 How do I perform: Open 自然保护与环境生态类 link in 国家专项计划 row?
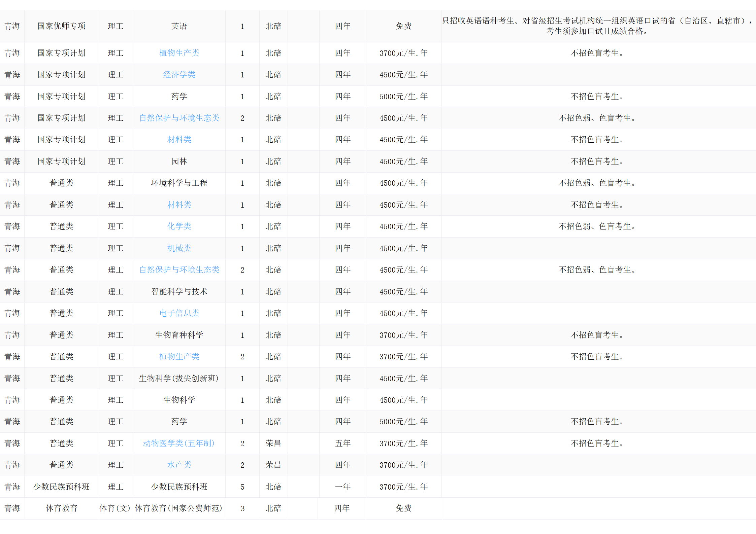179,118
